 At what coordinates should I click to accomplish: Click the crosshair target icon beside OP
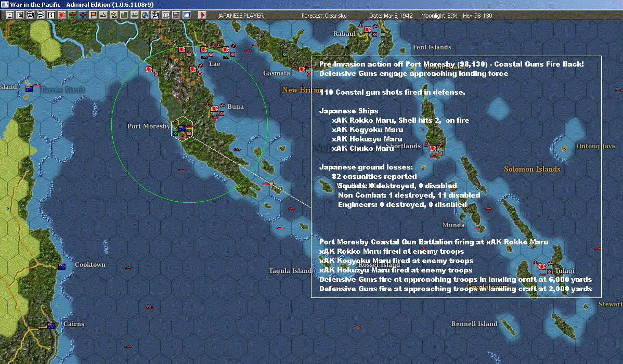point(155,15)
